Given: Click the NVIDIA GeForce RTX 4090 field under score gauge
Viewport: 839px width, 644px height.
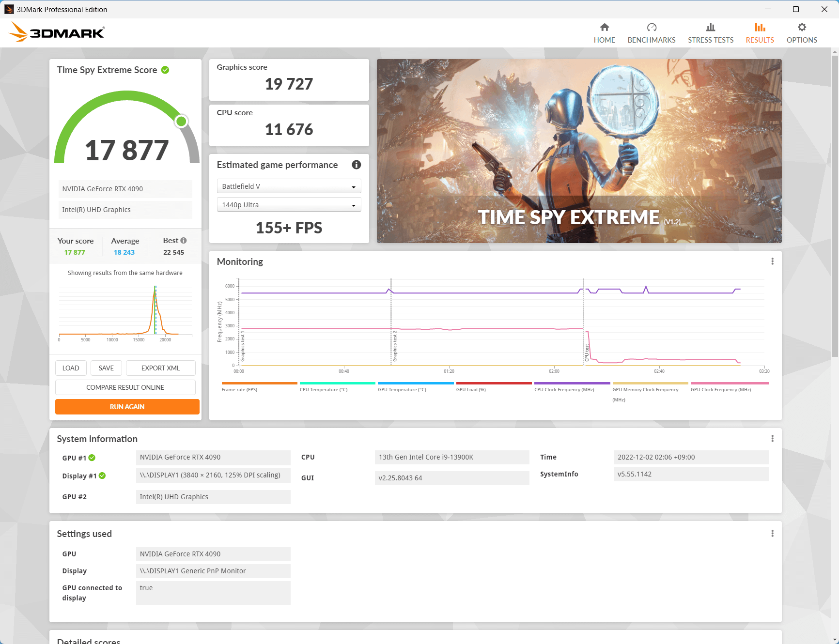Looking at the screenshot, I should coord(125,189).
